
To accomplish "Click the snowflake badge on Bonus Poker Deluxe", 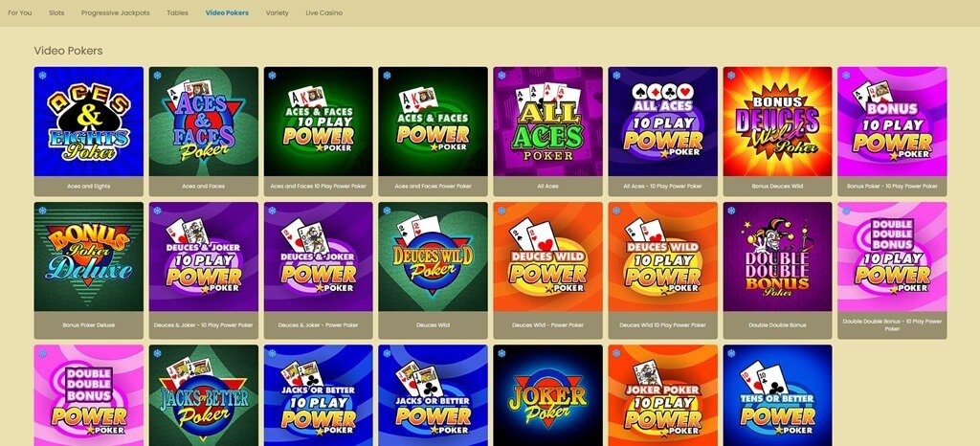I will coord(42,211).
